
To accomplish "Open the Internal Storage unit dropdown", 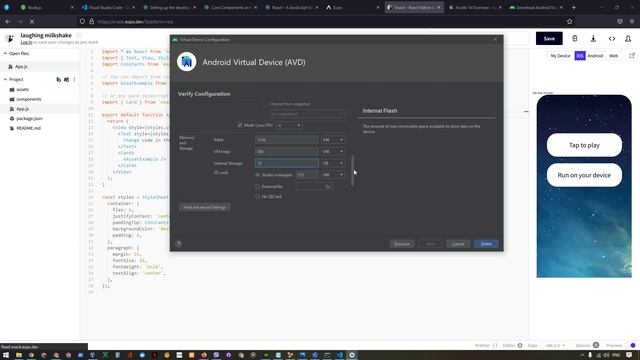I will 332,163.
